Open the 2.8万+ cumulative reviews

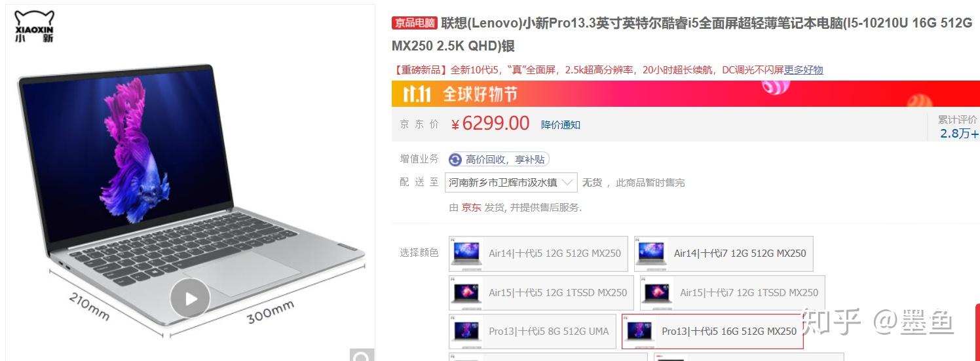pyautogui.click(x=959, y=134)
